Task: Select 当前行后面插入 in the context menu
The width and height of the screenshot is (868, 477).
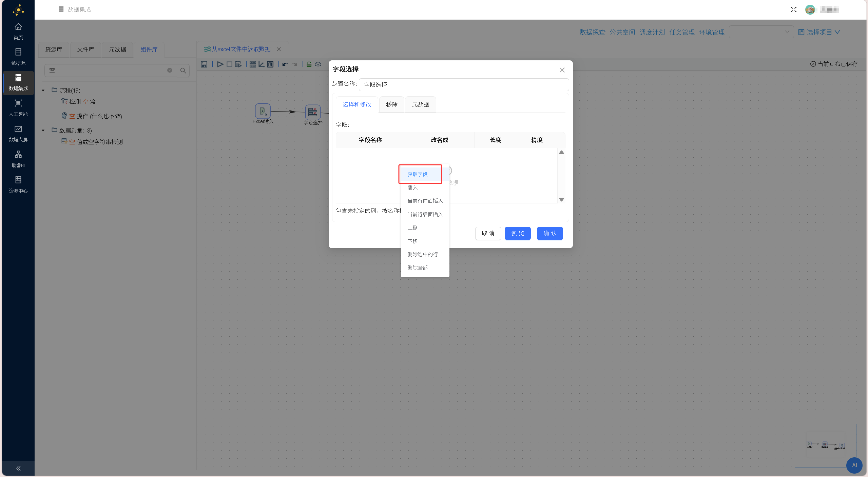Action: (425, 214)
